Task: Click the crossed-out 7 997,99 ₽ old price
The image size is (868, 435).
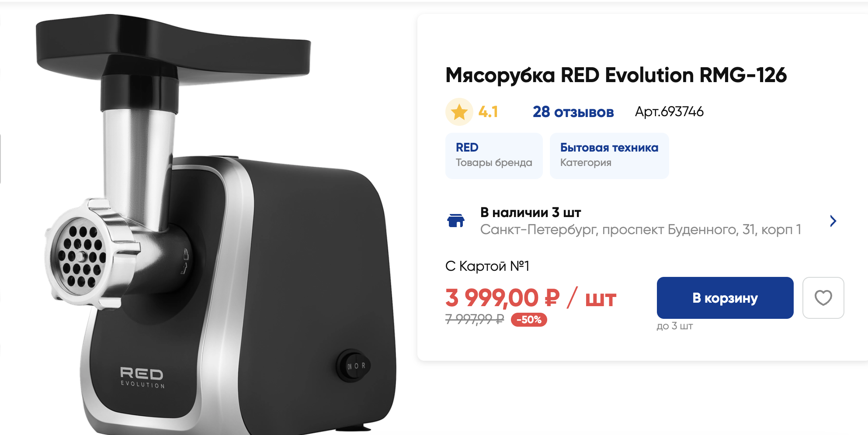Action: tap(475, 319)
